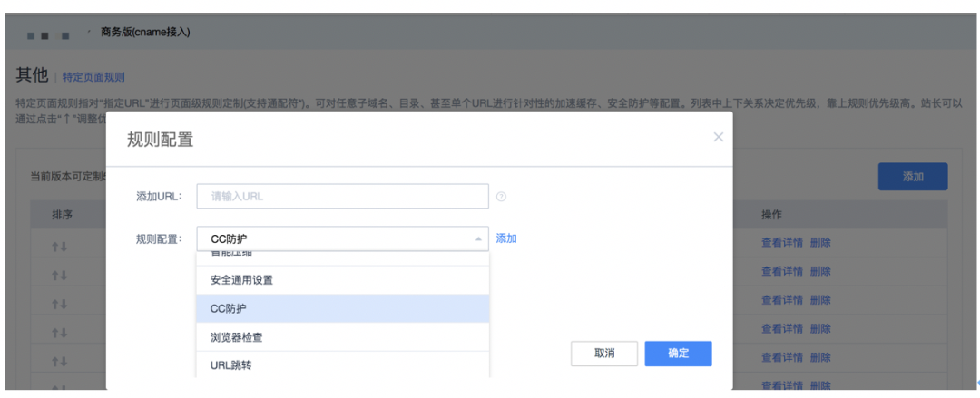Click 删除 in the second table row
The height and width of the screenshot is (398, 980).
(820, 271)
